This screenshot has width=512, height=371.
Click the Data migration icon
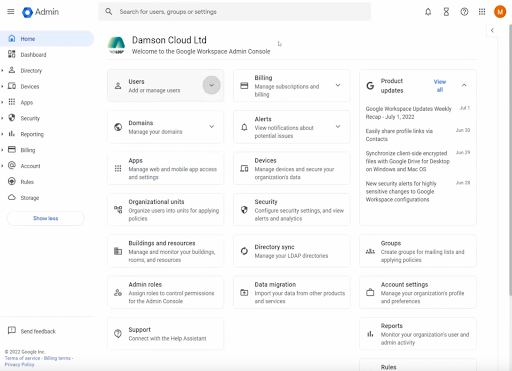pos(244,292)
